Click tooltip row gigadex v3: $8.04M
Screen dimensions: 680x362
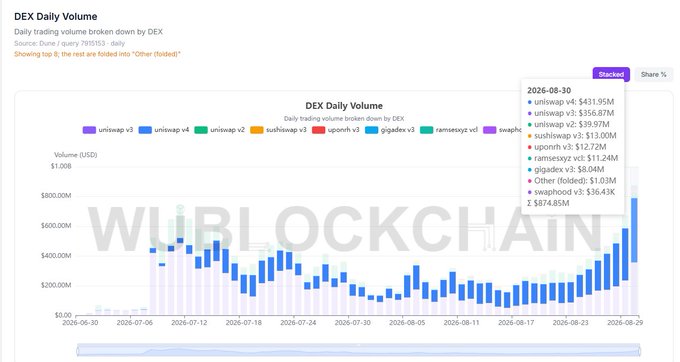click(x=566, y=170)
